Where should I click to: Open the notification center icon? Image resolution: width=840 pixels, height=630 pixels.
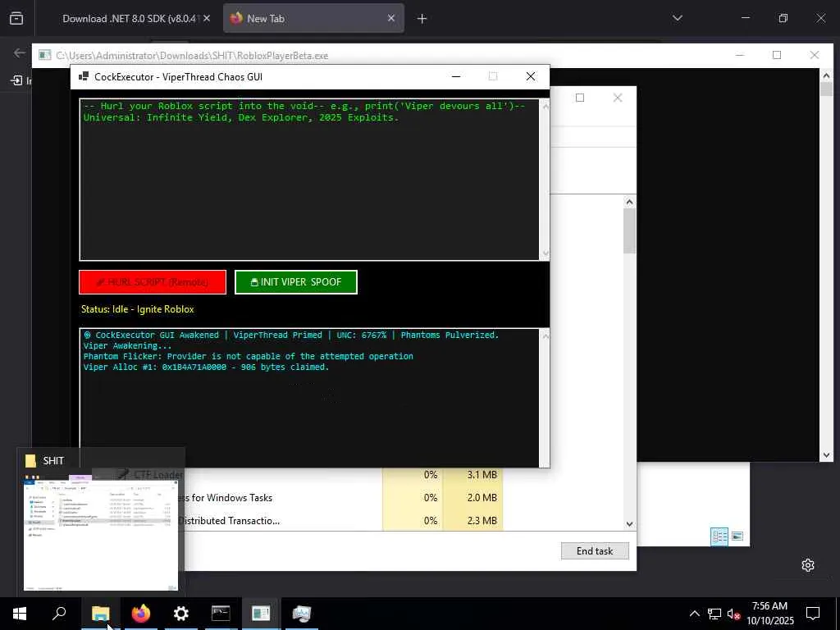tap(813, 614)
